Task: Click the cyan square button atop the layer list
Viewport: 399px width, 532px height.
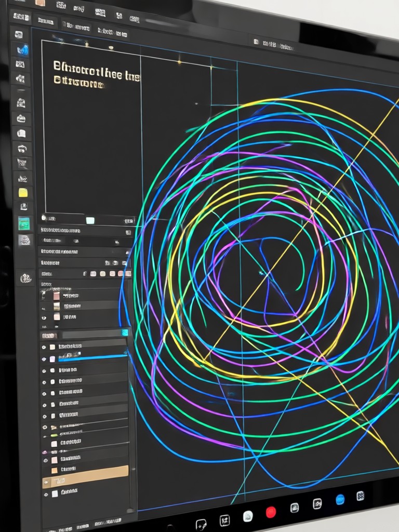Action: (125, 332)
